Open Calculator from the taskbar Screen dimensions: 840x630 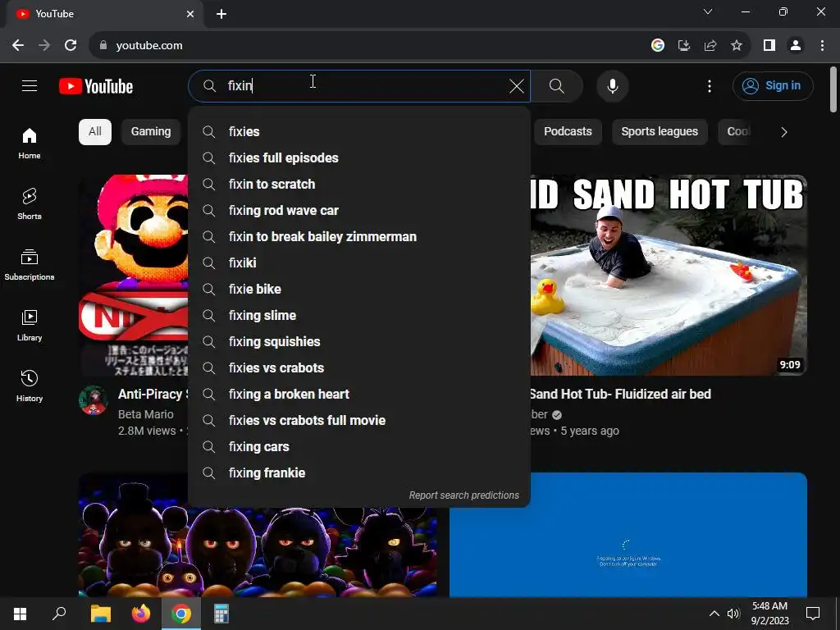point(221,614)
